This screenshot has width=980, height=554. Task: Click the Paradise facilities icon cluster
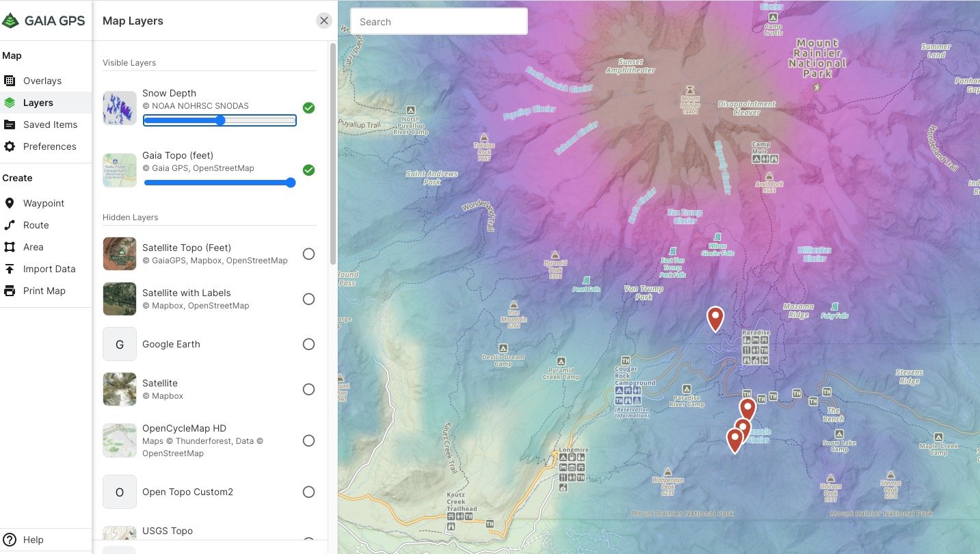pos(755,349)
